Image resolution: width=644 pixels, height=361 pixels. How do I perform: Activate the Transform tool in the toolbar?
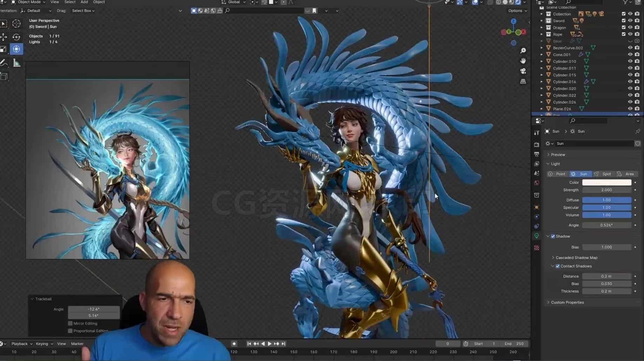[16, 49]
